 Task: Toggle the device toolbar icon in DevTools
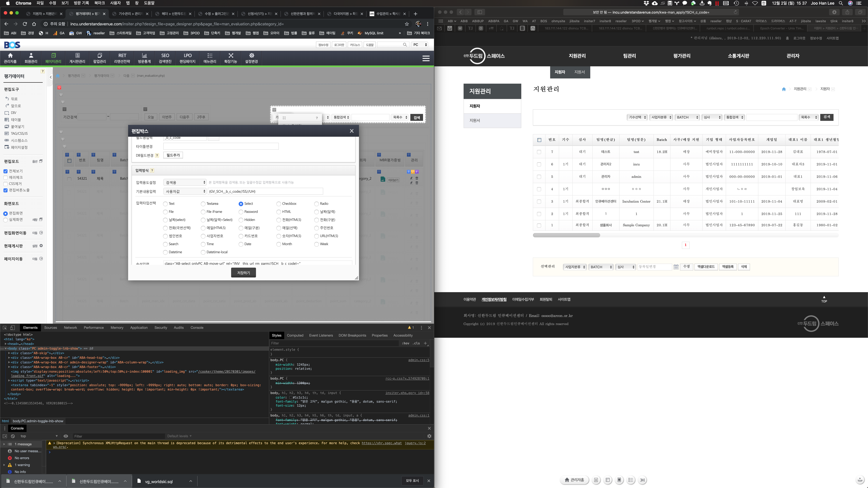click(x=12, y=328)
